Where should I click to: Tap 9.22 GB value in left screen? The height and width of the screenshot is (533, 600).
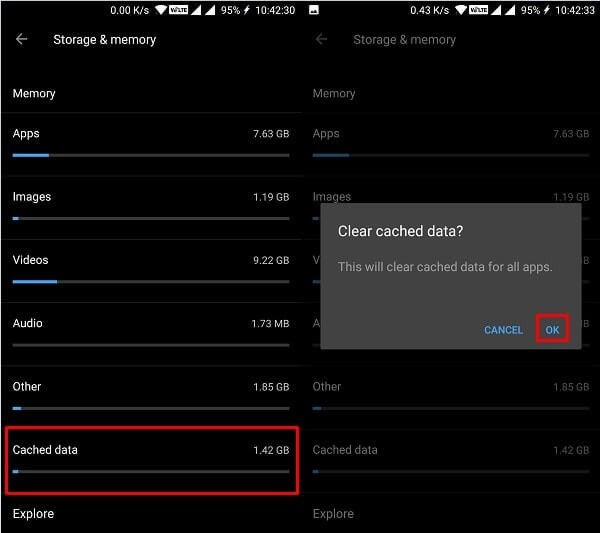click(x=271, y=260)
